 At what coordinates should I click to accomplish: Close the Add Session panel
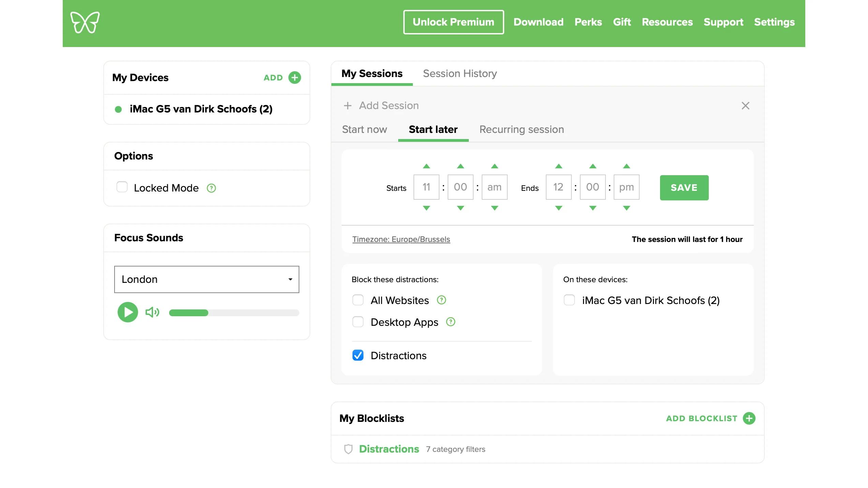(745, 106)
